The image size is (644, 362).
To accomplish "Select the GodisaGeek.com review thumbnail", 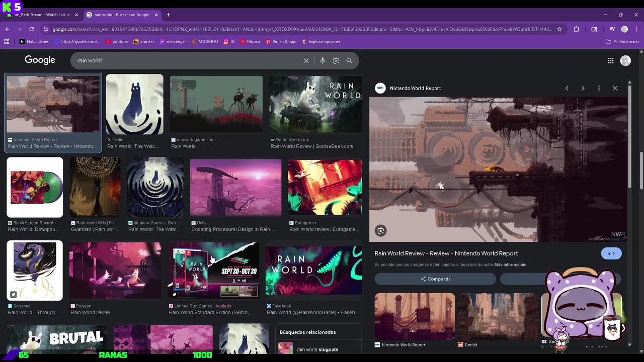I will tap(315, 105).
